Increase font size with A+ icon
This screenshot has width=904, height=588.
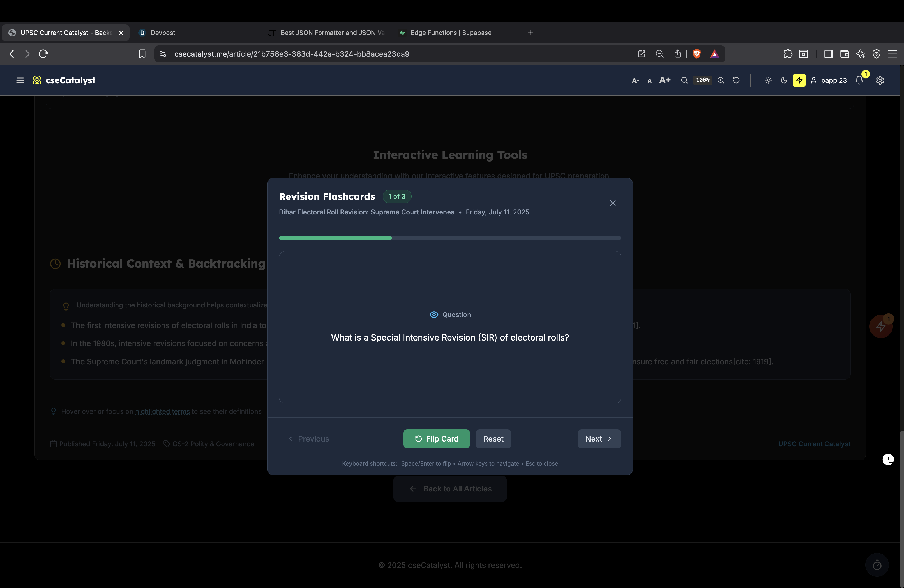click(665, 80)
